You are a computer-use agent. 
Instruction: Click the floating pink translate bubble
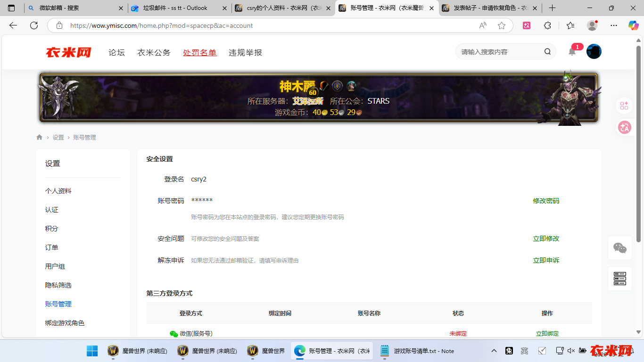click(x=624, y=127)
